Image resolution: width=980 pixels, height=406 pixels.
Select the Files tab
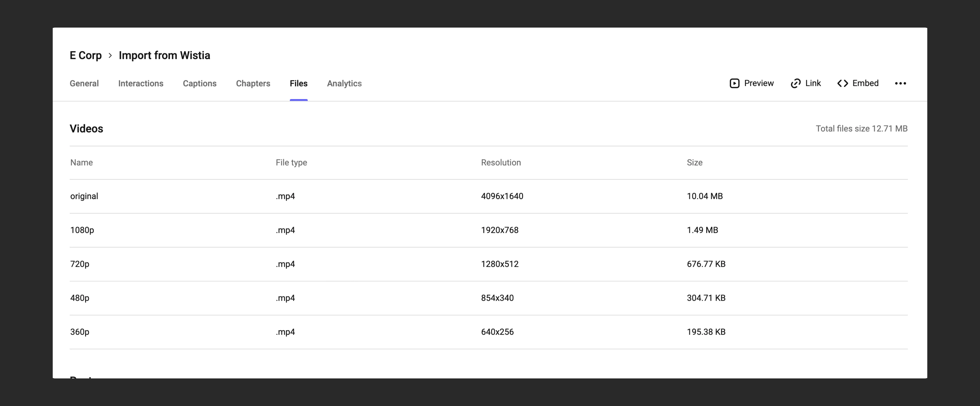tap(299, 83)
